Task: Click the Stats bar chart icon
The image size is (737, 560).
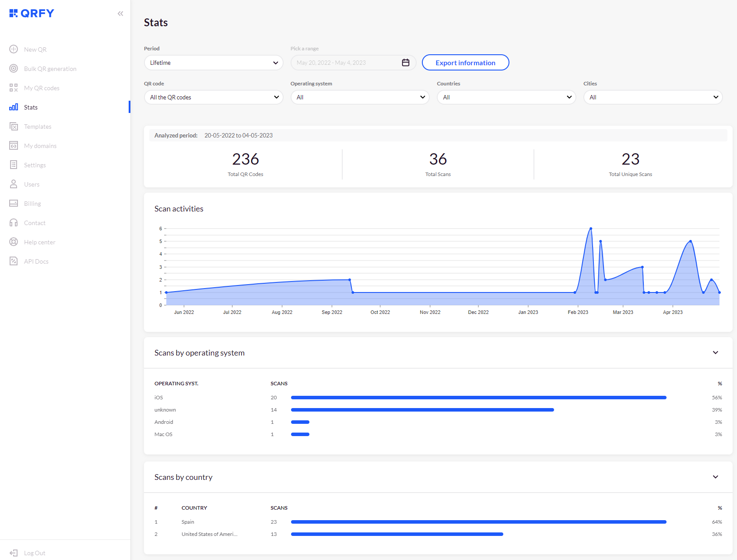Action: pos(14,107)
